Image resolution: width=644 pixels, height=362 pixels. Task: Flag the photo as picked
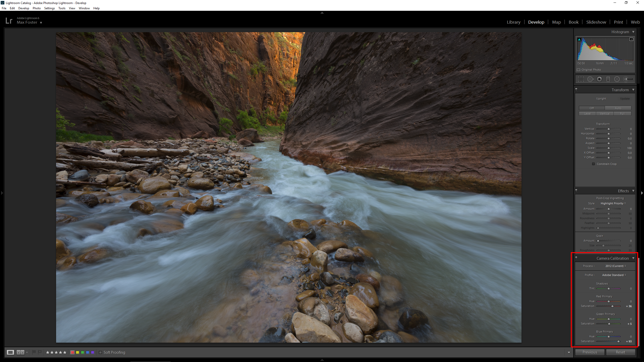pos(34,352)
